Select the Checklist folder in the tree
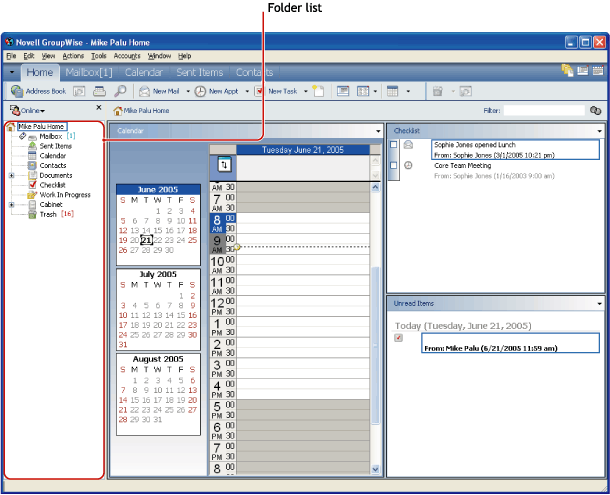Viewport: 610px width, 495px height. coord(53,185)
